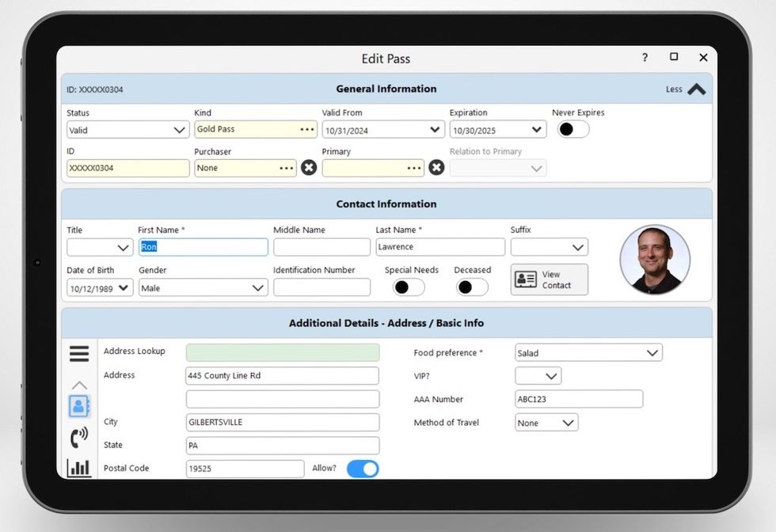Click the hamburger menu icon in Additional Details

pos(79,354)
